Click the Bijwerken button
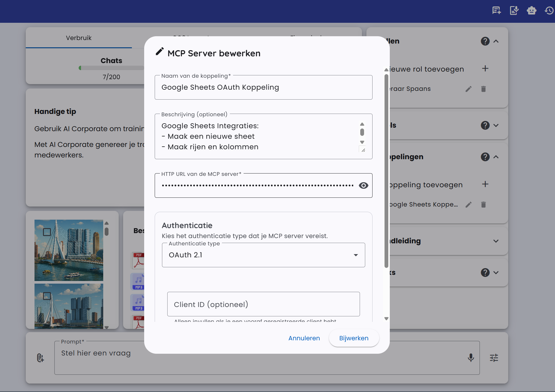555x392 pixels. pyautogui.click(x=354, y=338)
